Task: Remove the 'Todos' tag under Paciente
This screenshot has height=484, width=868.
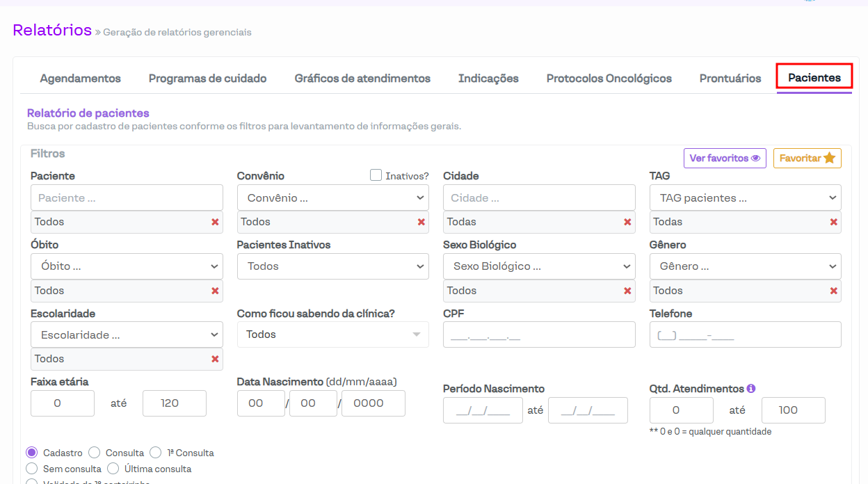Action: pyautogui.click(x=215, y=222)
